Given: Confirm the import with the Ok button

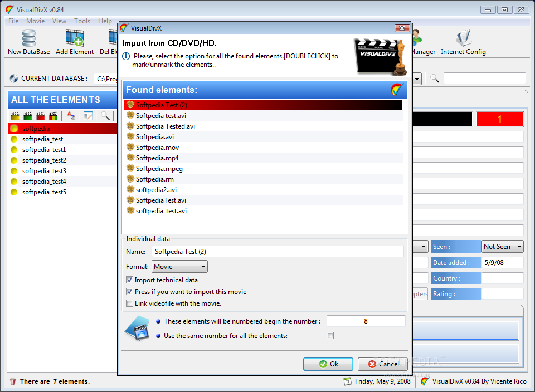Looking at the screenshot, I should pos(328,364).
